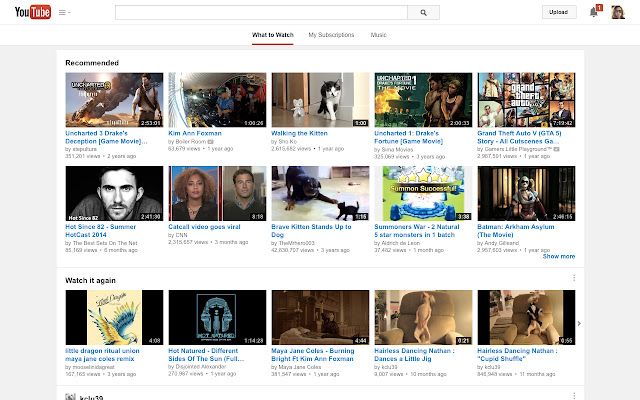
Task: Open the notifications bell icon
Action: (594, 12)
